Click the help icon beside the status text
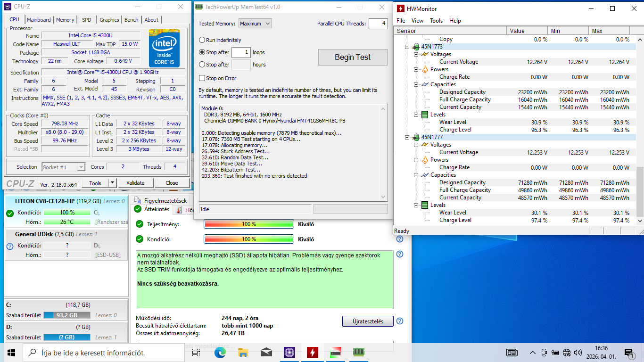This screenshot has width=644, height=362. (400, 254)
